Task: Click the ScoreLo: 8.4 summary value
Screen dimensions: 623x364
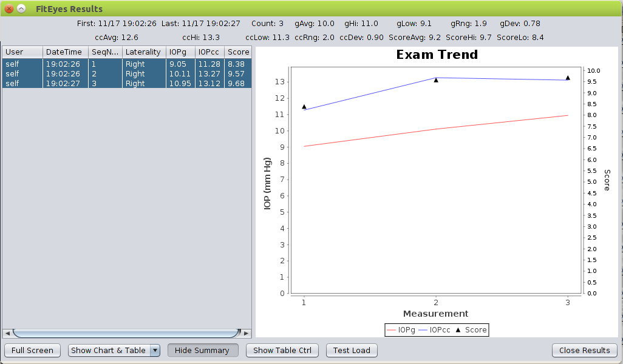Action: click(x=520, y=38)
